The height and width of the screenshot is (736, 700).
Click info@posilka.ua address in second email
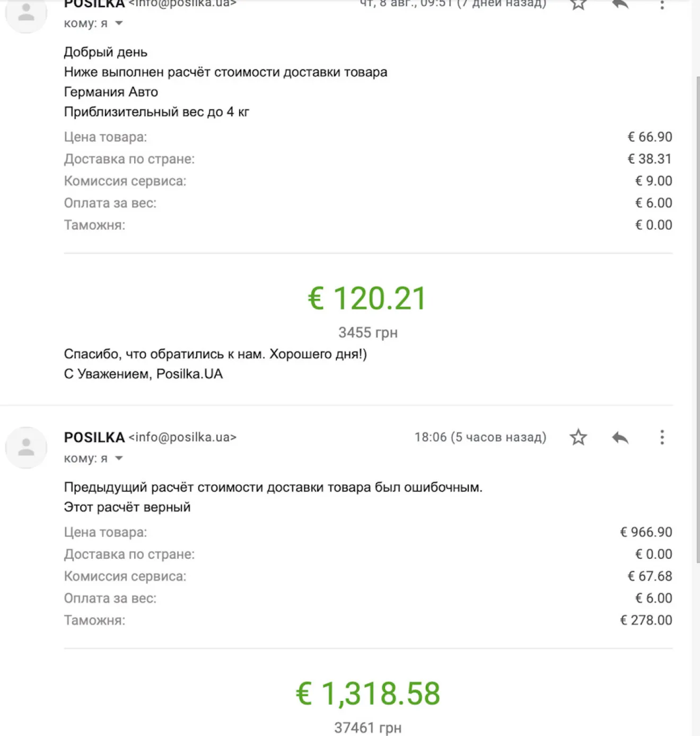click(182, 437)
